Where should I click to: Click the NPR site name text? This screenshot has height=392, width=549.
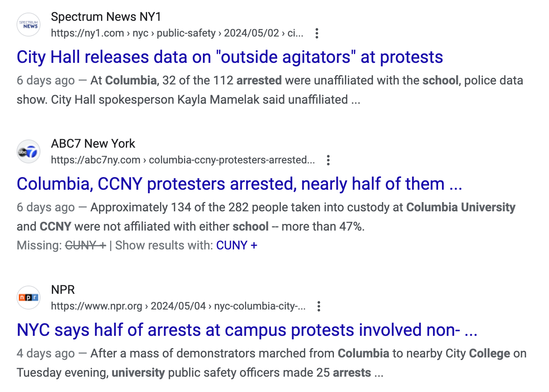[63, 290]
